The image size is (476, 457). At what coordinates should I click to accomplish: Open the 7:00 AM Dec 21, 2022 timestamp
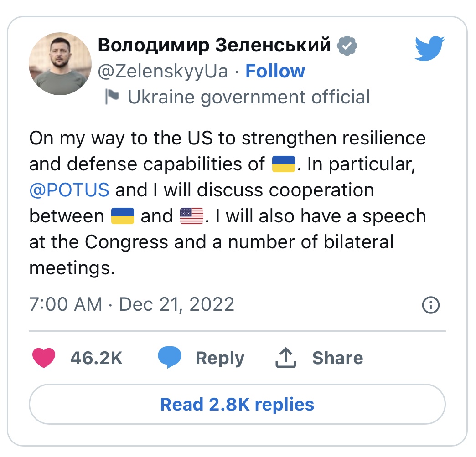[132, 304]
